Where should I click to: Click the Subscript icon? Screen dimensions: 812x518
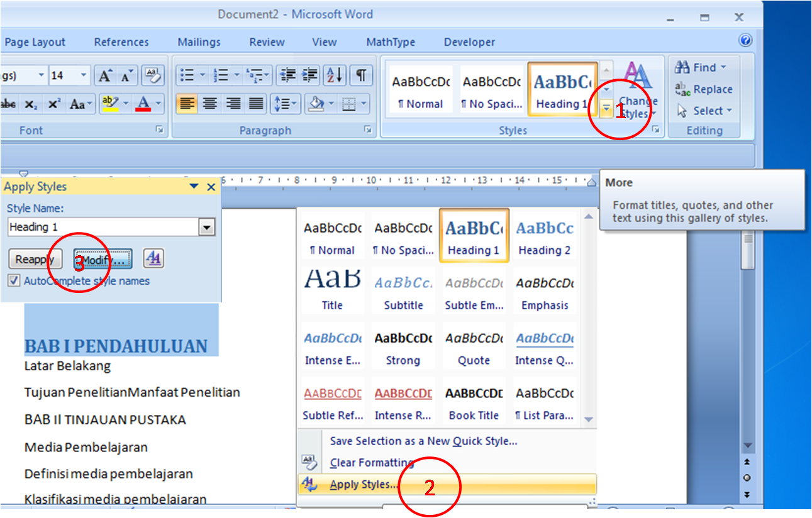(30, 104)
